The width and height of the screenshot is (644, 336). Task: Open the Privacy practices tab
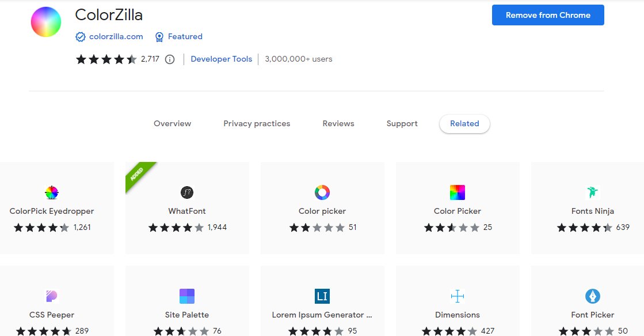[256, 123]
